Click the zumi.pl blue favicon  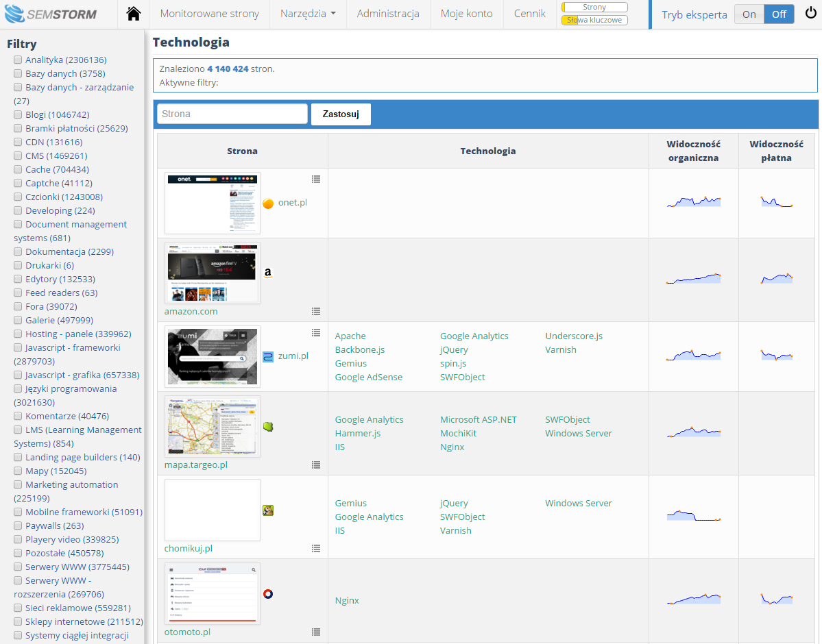click(x=268, y=357)
